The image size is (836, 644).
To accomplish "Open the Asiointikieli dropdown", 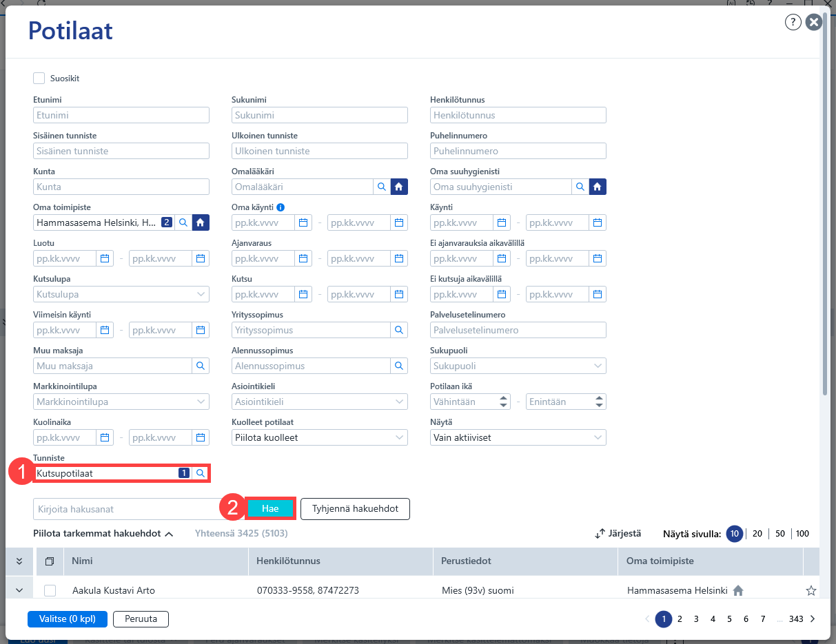I will pyautogui.click(x=320, y=402).
